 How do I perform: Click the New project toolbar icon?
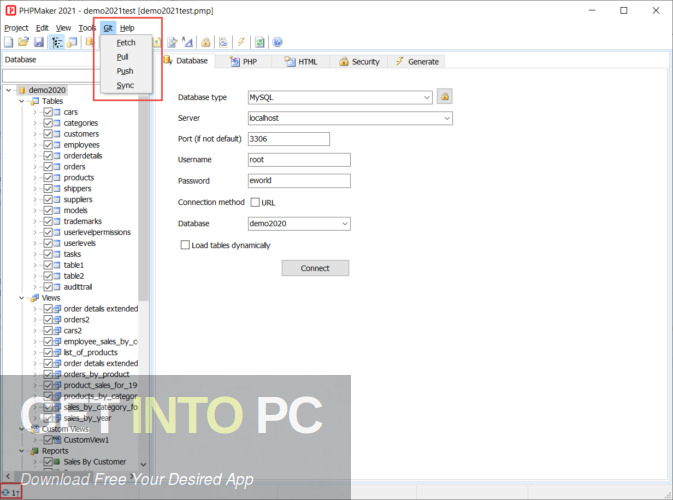coord(9,42)
